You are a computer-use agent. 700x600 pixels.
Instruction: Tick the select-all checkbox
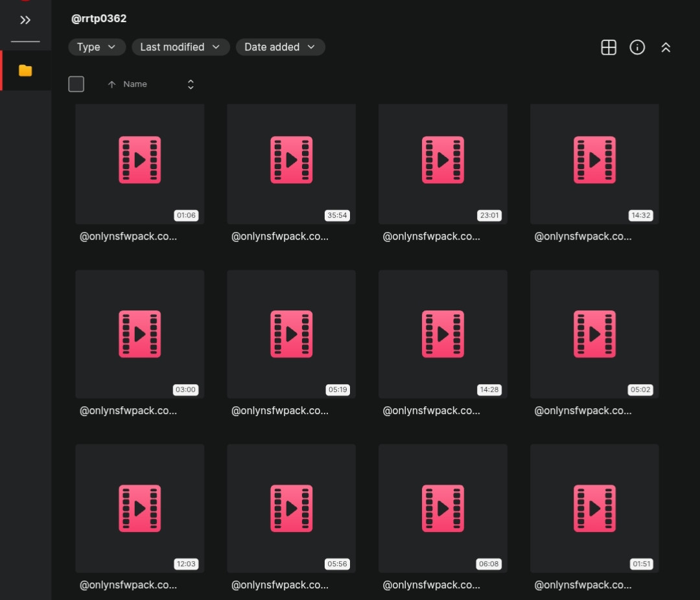pos(76,84)
